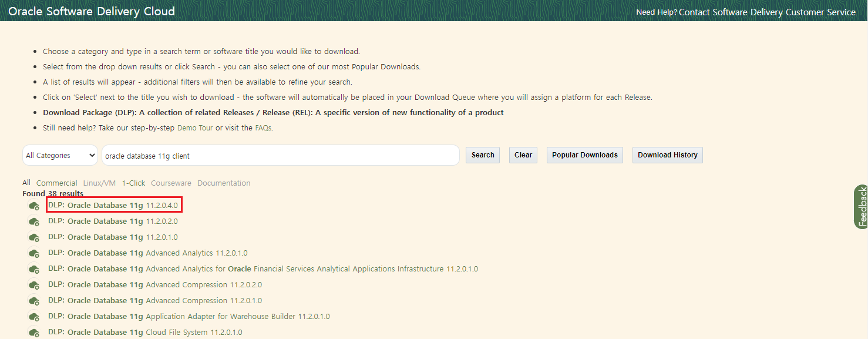This screenshot has height=339, width=868.
Task: Click the cloud download icon beside Oracle Database 11g 11.2.0.4.0
Action: pos(34,206)
